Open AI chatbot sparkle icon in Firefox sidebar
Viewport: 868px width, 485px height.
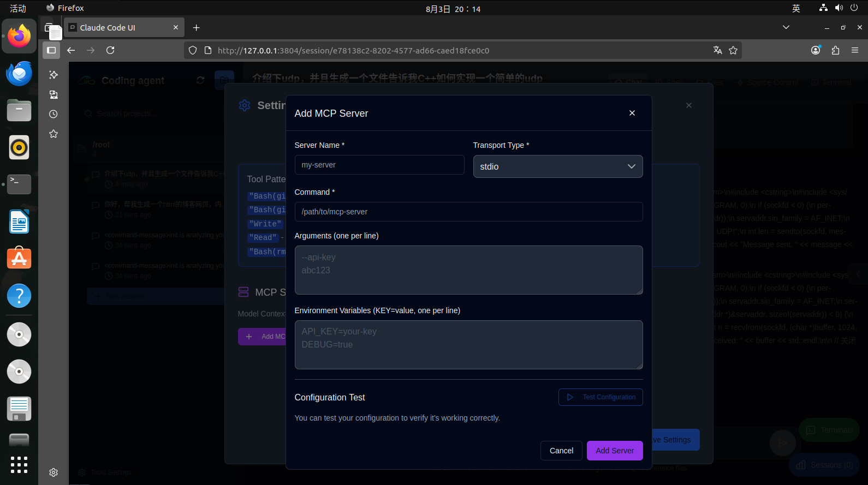click(53, 75)
